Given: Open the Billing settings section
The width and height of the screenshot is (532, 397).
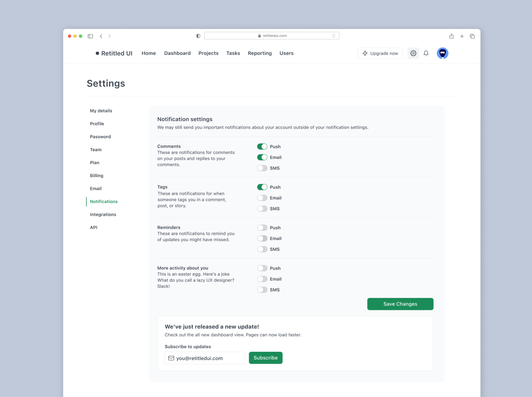Looking at the screenshot, I should point(96,175).
